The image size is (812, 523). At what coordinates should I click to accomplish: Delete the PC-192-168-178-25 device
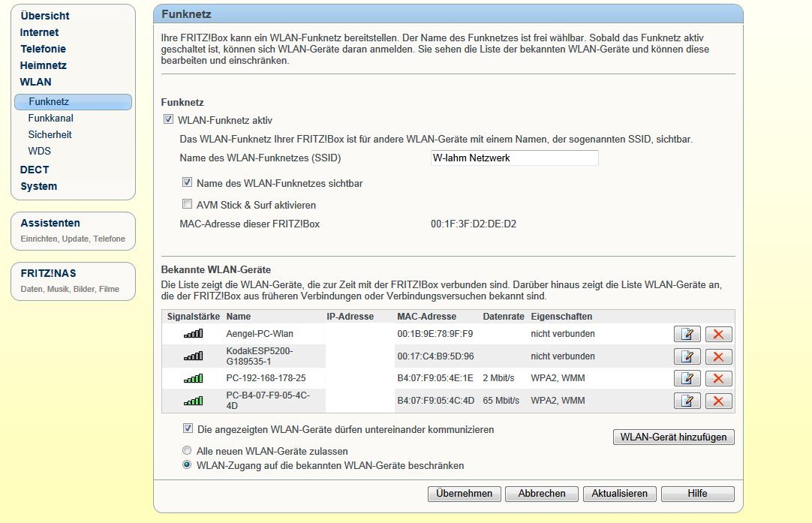click(x=718, y=378)
